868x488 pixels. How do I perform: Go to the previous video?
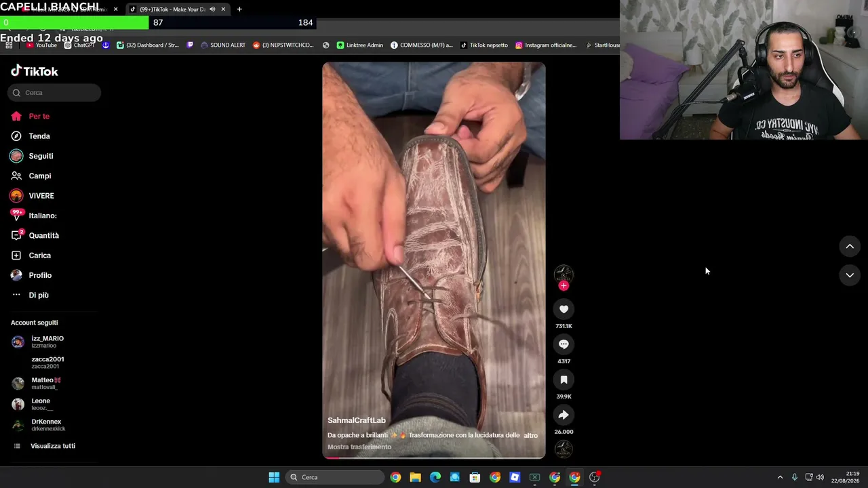[850, 247]
